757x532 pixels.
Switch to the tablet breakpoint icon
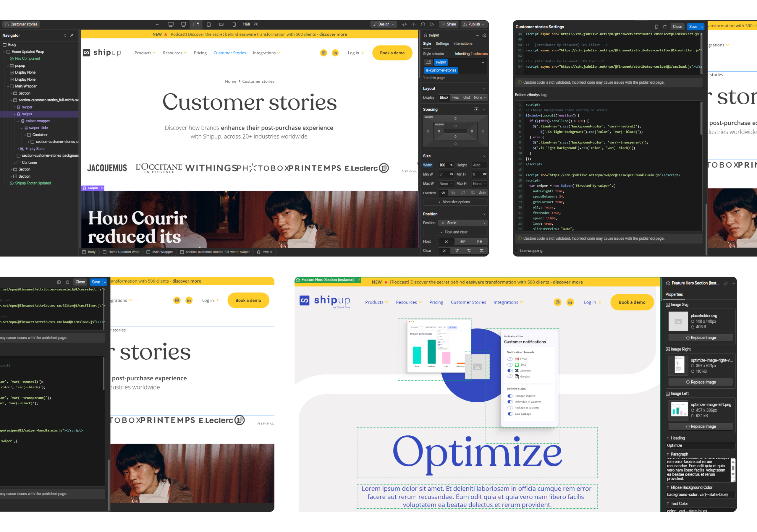click(209, 25)
